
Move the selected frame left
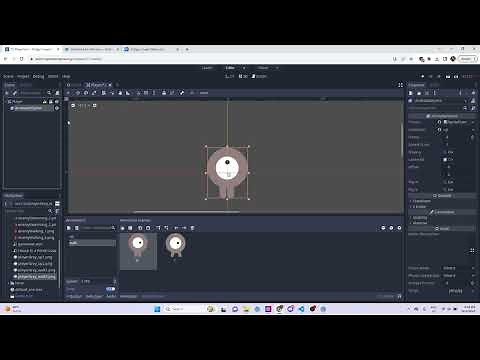pyautogui.click(x=176, y=228)
